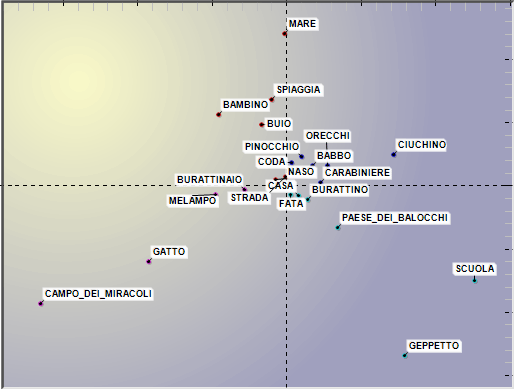Select the BUIO label
The image size is (514, 389).
279,124
